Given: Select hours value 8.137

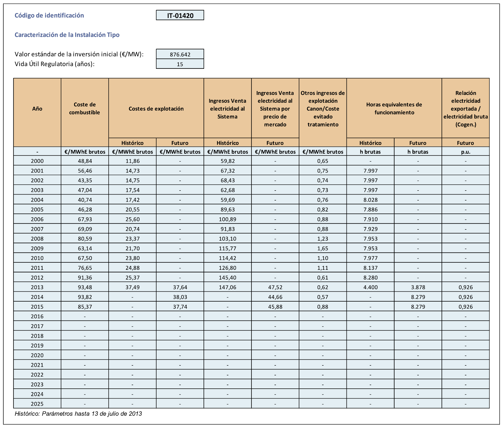Looking at the screenshot, I should click(x=370, y=268).
